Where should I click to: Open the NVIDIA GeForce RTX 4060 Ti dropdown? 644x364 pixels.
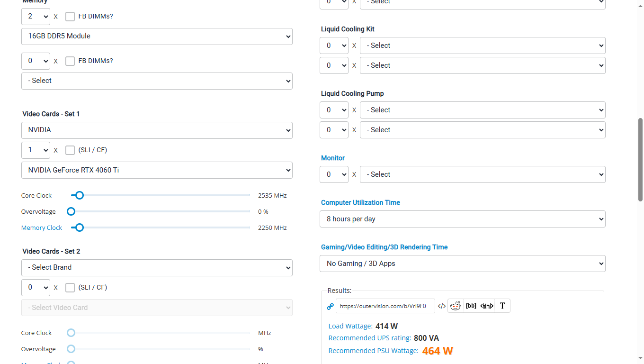pyautogui.click(x=157, y=170)
